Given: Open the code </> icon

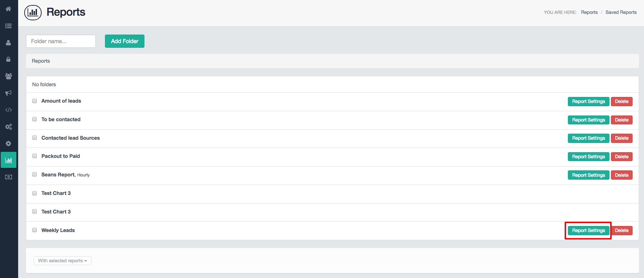Looking at the screenshot, I should point(8,110).
